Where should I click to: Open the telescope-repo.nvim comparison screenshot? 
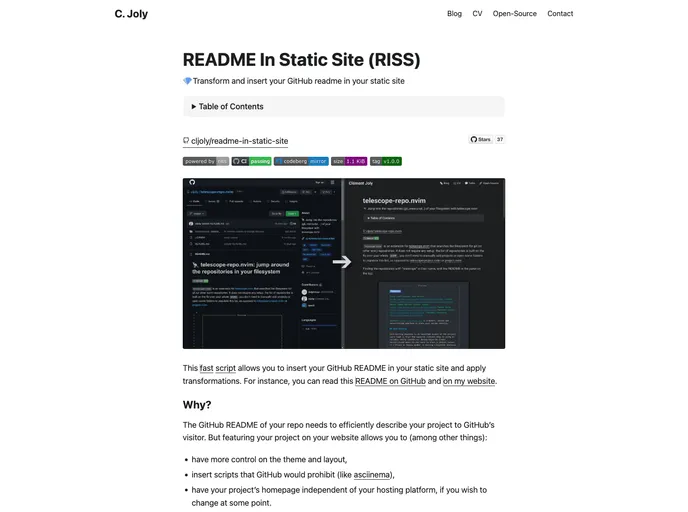[x=344, y=263]
